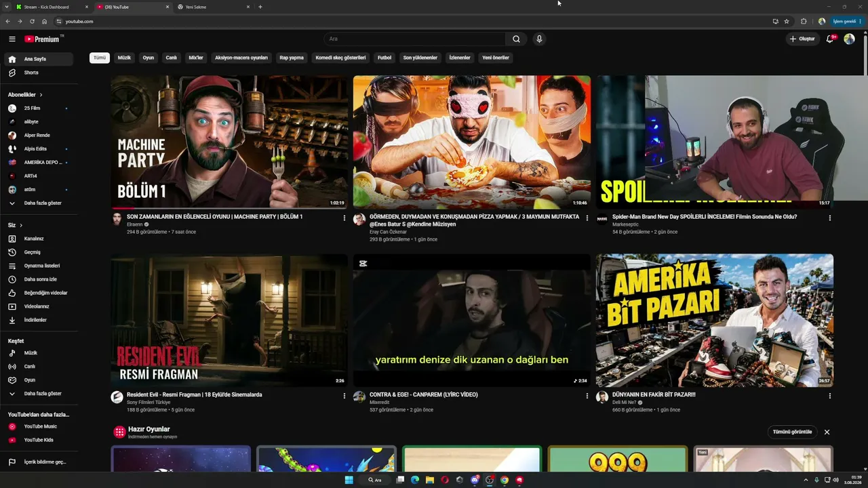Click Tümünü görüntüle for Hazır Oyunlar
The width and height of the screenshot is (868, 488).
tap(792, 432)
